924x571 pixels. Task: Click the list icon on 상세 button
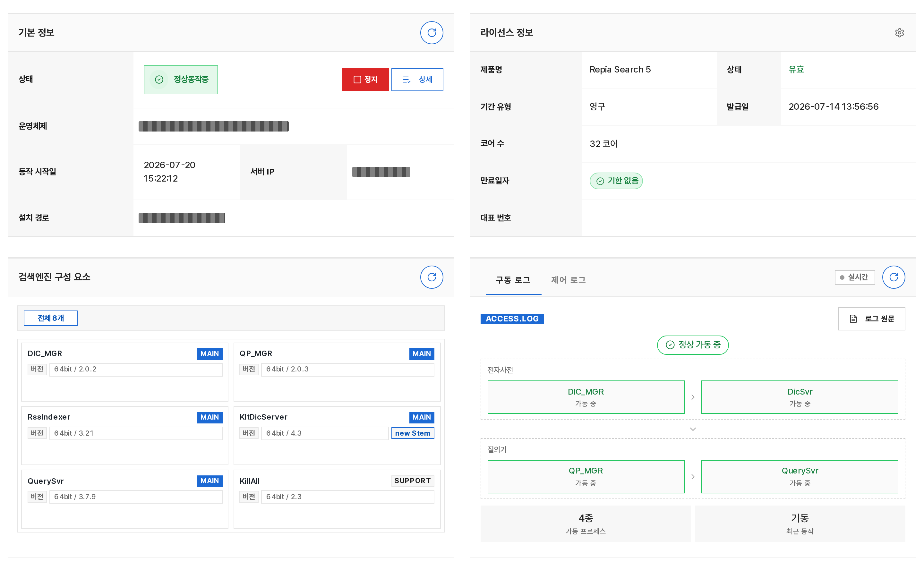[x=407, y=80]
